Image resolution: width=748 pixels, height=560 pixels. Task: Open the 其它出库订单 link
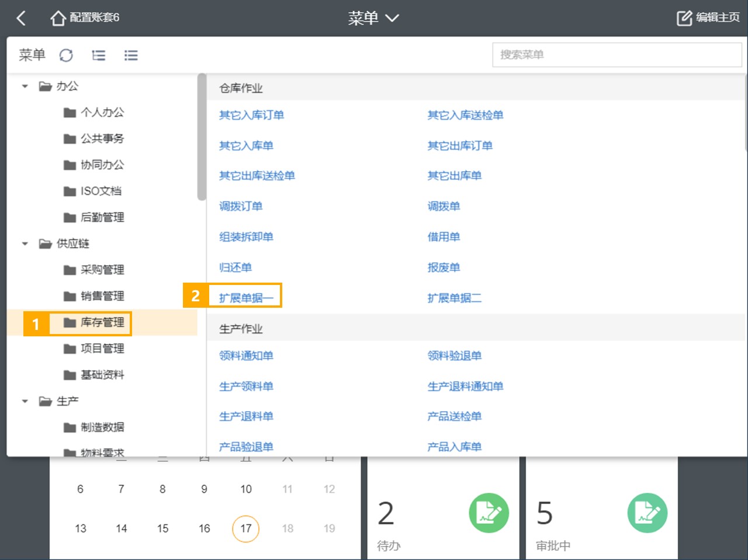[x=460, y=145]
